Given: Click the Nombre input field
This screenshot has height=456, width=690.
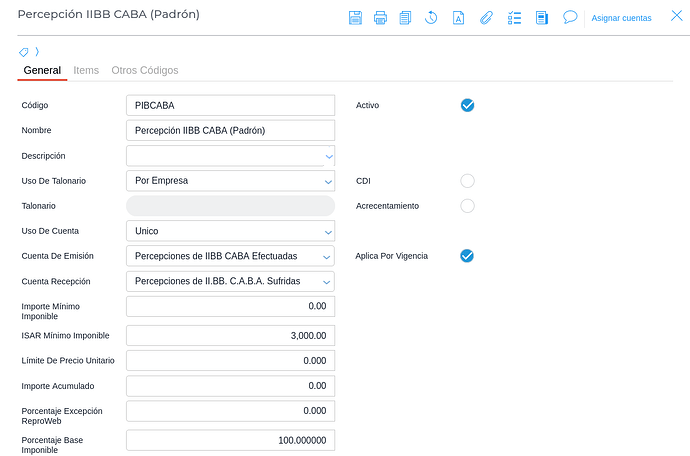Looking at the screenshot, I should coord(230,130).
